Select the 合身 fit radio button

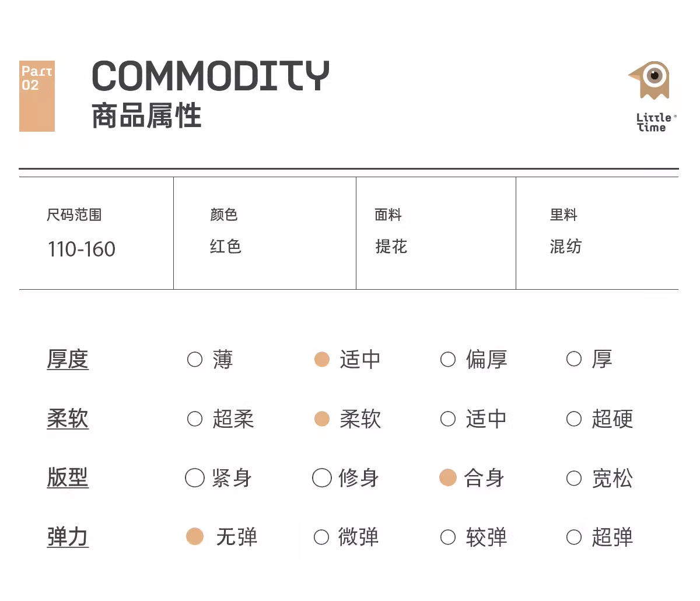point(448,478)
